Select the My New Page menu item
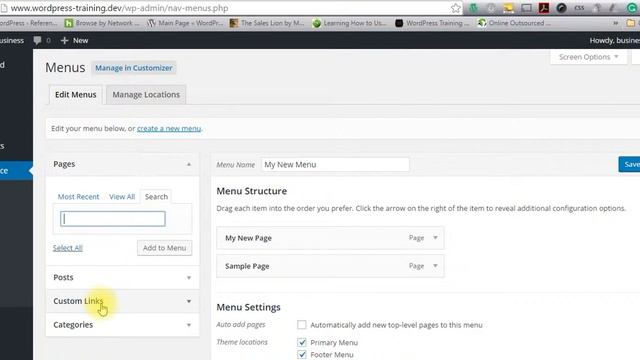640x360 pixels. [330, 238]
